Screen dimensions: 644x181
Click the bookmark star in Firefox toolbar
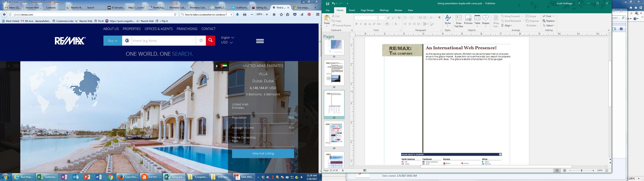coord(281,14)
